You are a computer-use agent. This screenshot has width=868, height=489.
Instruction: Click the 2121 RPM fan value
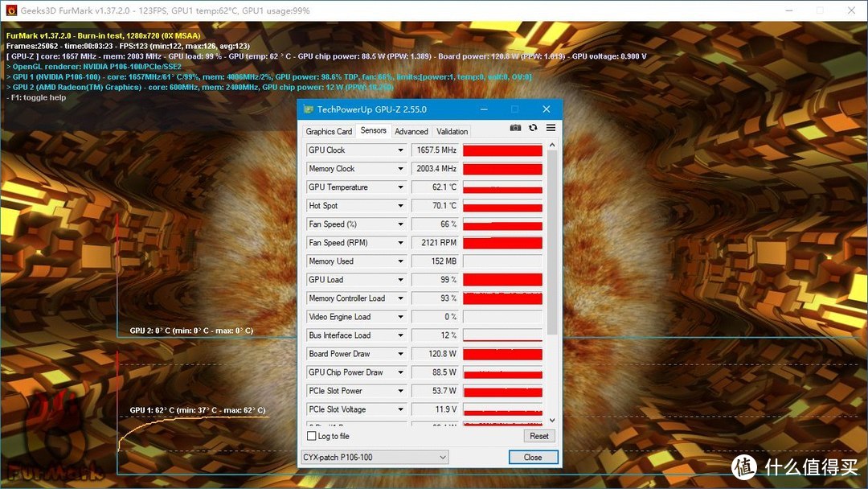click(x=436, y=243)
